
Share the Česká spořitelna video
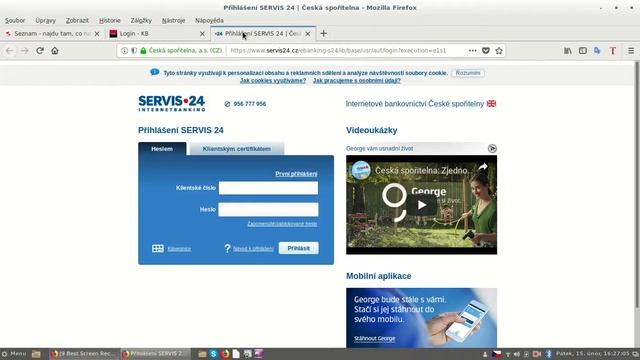coord(483,167)
